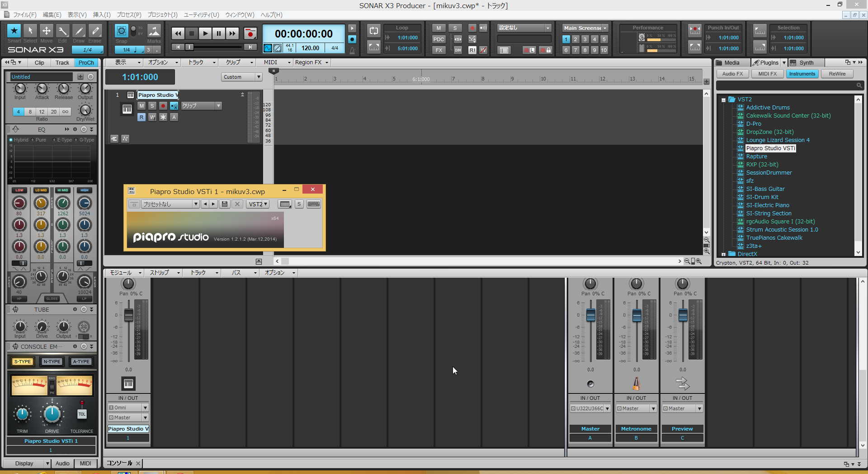Open the Synth browser tab
This screenshot has width=868, height=474.
click(x=806, y=63)
